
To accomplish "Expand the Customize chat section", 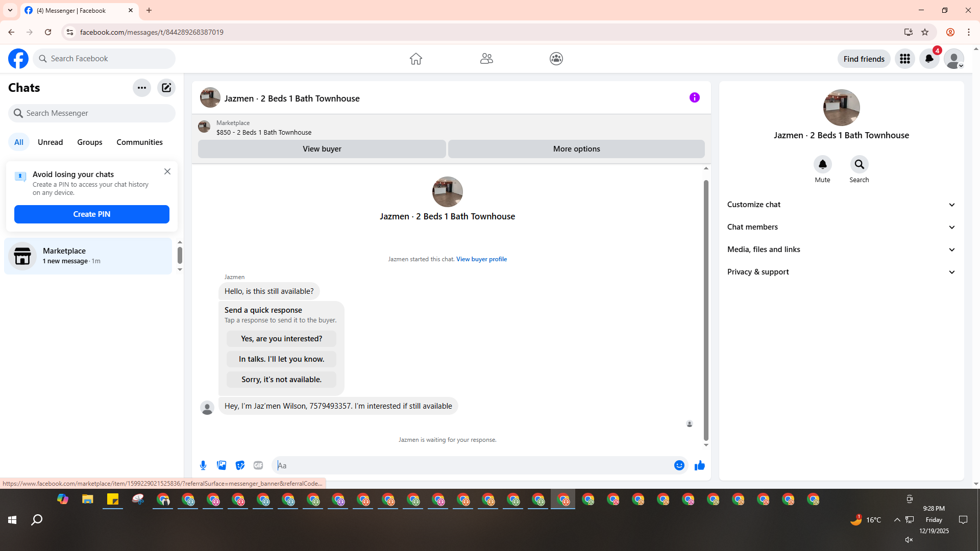I will 841,205.
